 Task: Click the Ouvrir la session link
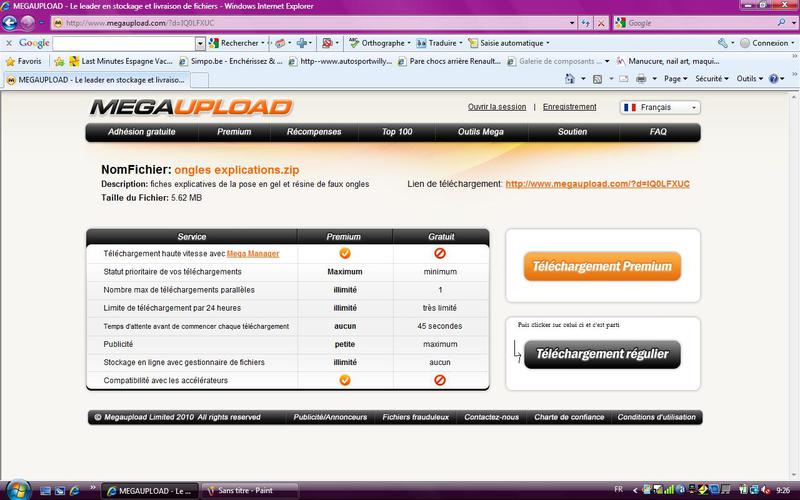click(497, 107)
